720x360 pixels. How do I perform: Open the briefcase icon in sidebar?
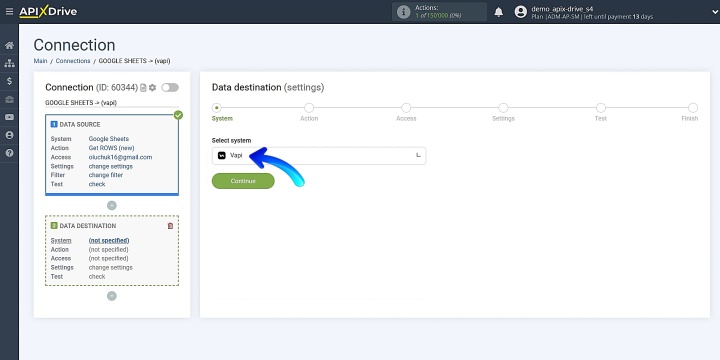9,99
